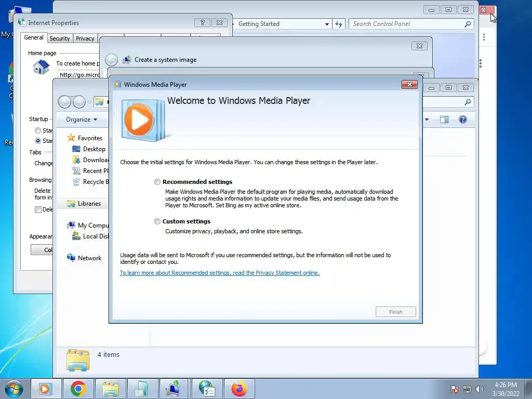Viewport: 532px width, 399px height.
Task: Open the upper three-dot menu on right edge
Action: (x=484, y=37)
